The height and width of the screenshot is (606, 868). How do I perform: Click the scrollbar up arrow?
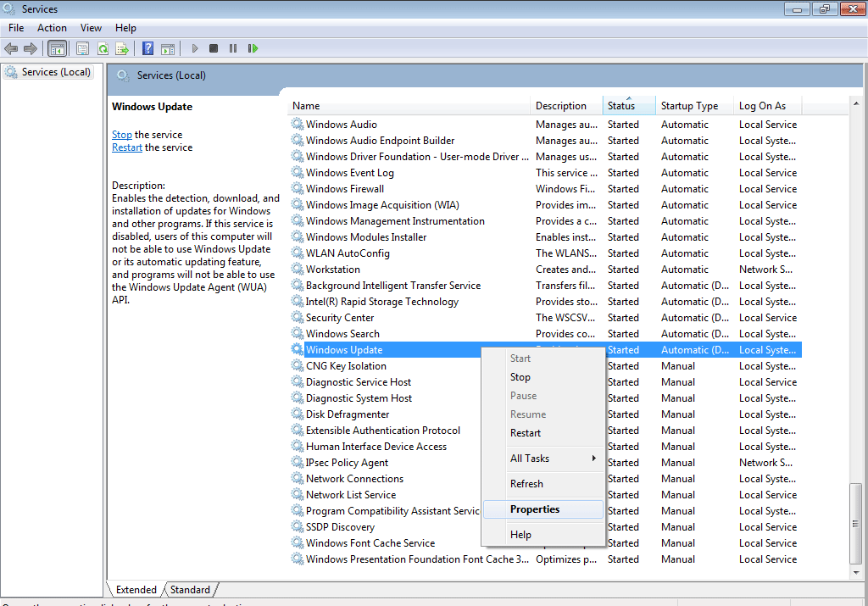coord(856,103)
